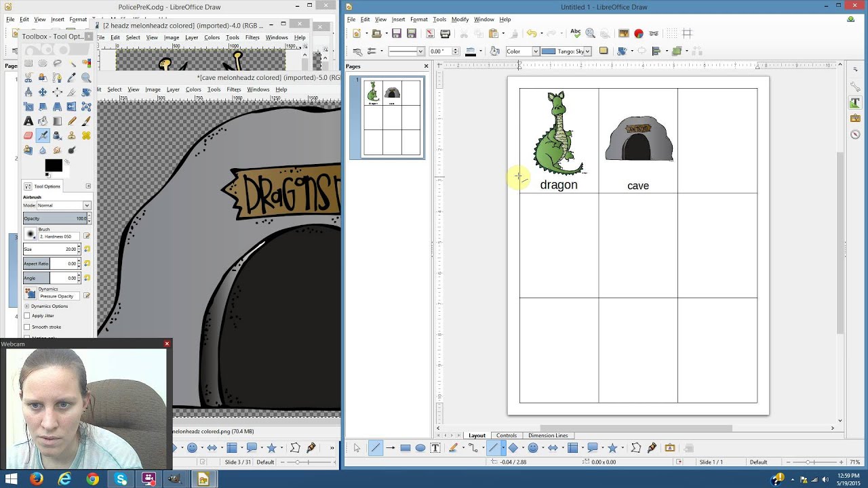Viewport: 868px width, 488px height.
Task: Select the Line Ends with Arrow tool
Action: point(391,448)
